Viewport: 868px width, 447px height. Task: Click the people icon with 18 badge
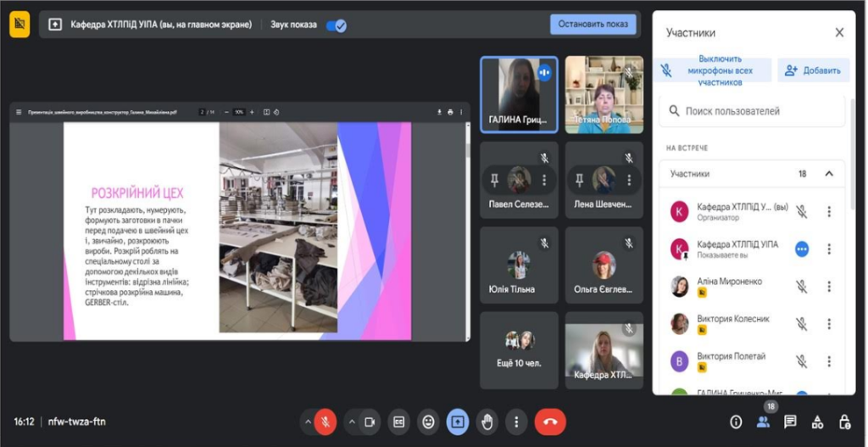pos(764,422)
